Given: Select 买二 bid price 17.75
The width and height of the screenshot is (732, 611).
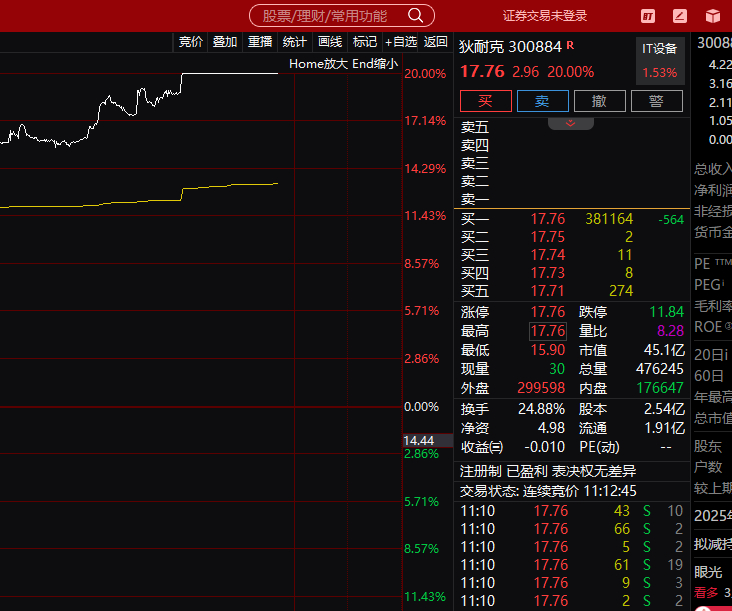Looking at the screenshot, I should [548, 237].
